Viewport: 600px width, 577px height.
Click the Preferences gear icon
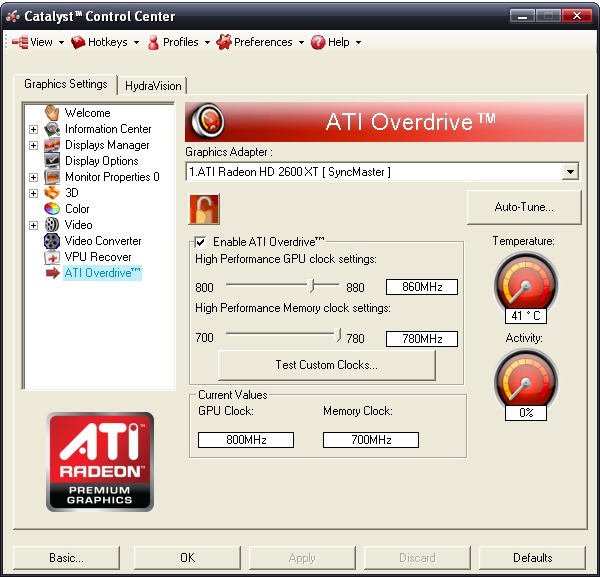224,42
